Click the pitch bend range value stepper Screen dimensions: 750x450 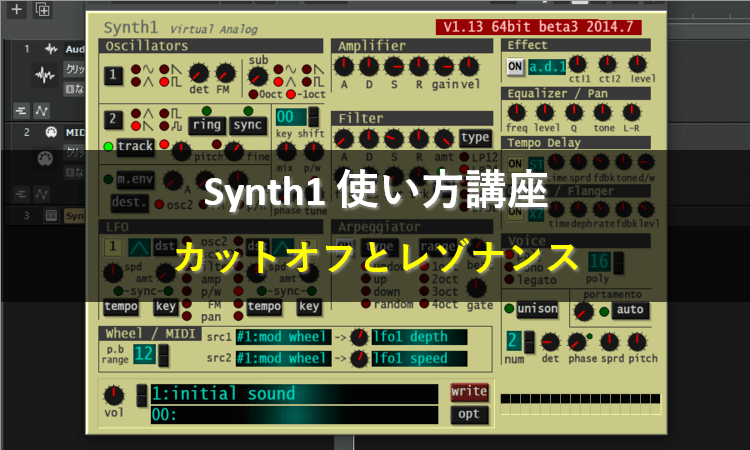point(144,352)
